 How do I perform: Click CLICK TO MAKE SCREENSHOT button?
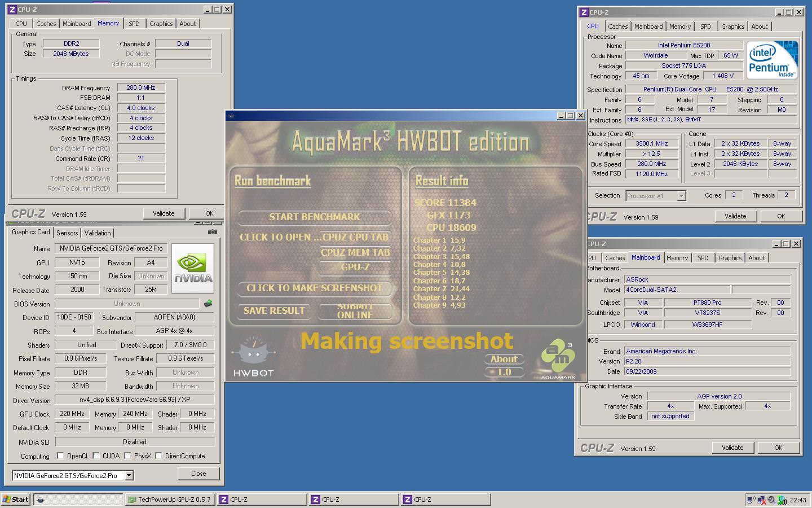(x=314, y=288)
